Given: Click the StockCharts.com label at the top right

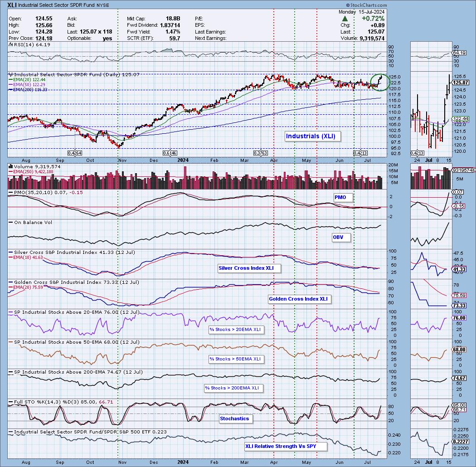Looking at the screenshot, I should point(367,5).
